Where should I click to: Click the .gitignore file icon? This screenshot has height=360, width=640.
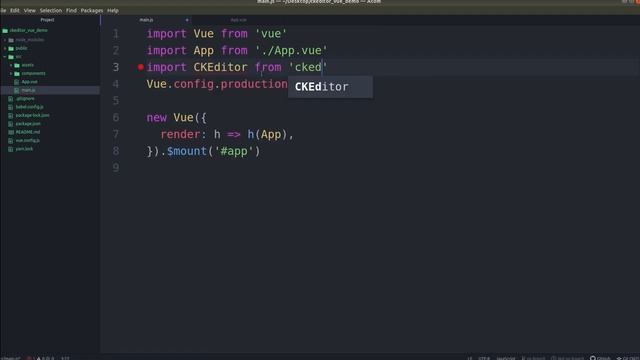pyautogui.click(x=11, y=98)
